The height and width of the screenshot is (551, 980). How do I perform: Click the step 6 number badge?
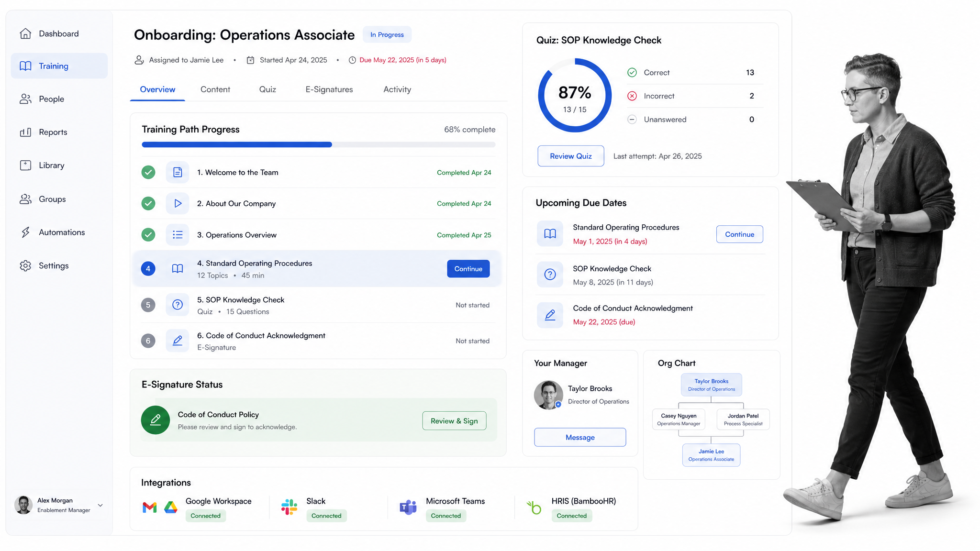point(148,341)
